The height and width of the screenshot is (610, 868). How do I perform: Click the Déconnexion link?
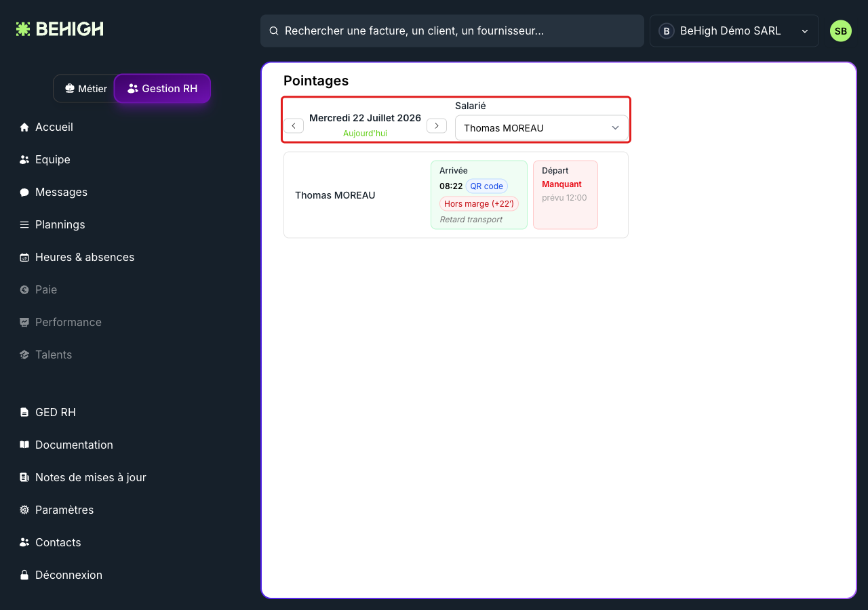68,575
